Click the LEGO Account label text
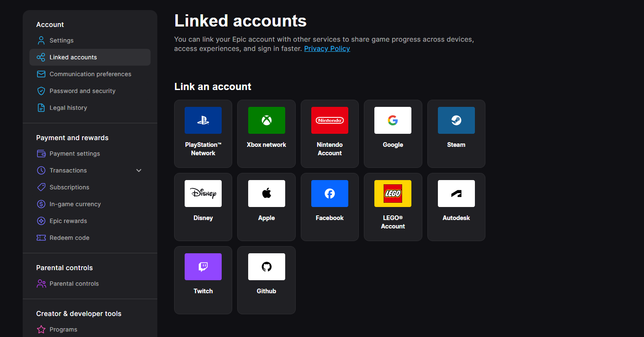 [393, 222]
